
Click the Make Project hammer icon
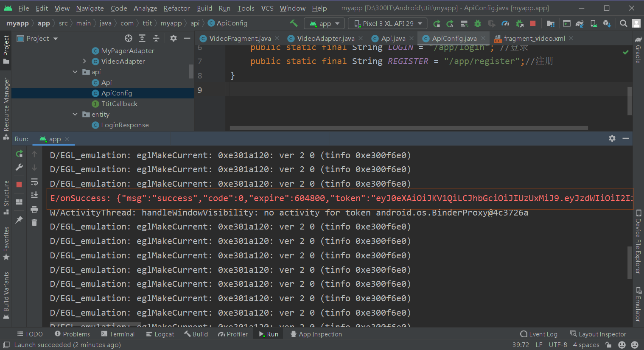(x=294, y=23)
